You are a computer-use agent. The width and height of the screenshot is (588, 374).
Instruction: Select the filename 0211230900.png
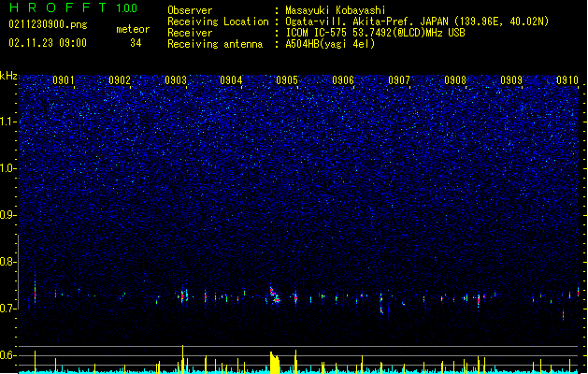click(x=48, y=24)
